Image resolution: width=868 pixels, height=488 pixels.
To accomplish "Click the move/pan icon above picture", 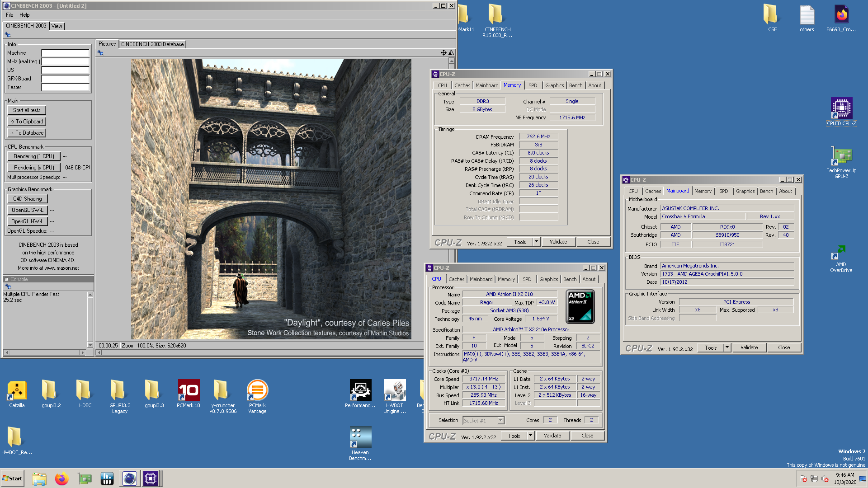I will pyautogui.click(x=443, y=53).
